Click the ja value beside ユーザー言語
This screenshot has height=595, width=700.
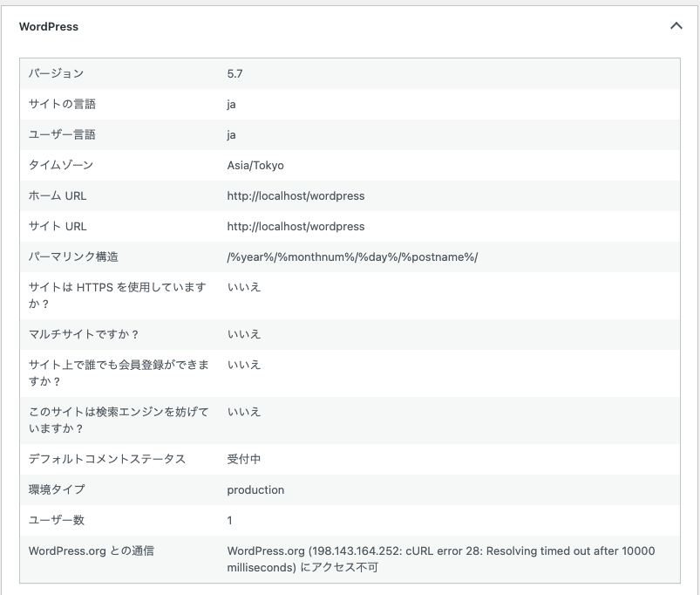231,135
